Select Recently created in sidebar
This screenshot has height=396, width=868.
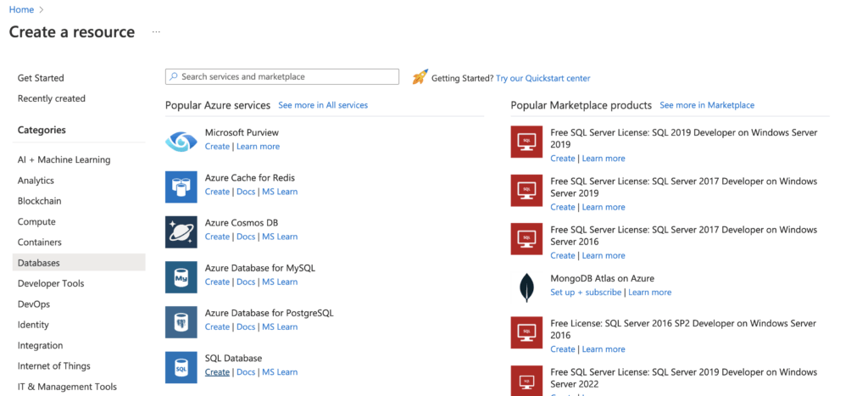pyautogui.click(x=52, y=98)
